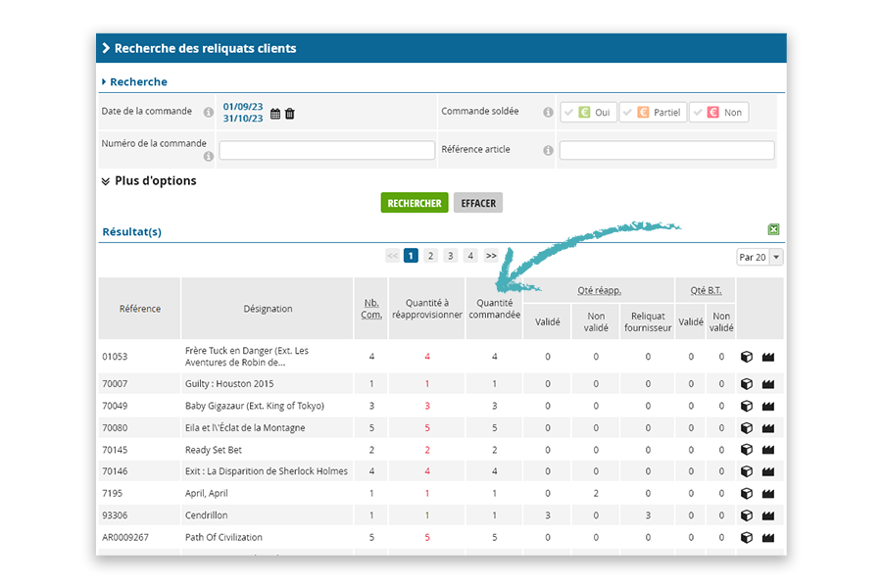The width and height of the screenshot is (882, 588).
Task: Open box icon for Ready Set Bet
Action: coord(747,450)
